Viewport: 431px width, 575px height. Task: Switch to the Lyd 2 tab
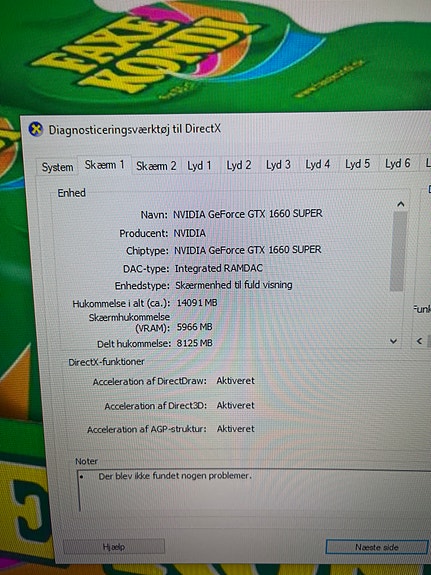pos(239,165)
